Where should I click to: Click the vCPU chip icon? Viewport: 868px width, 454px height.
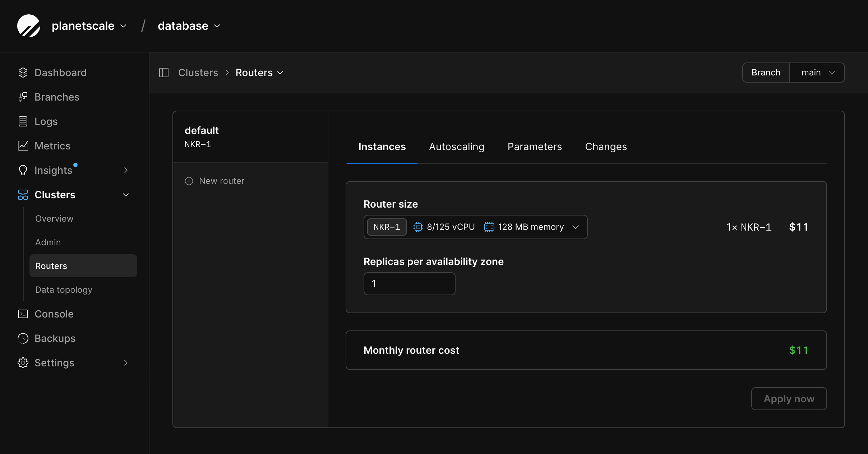[418, 227]
